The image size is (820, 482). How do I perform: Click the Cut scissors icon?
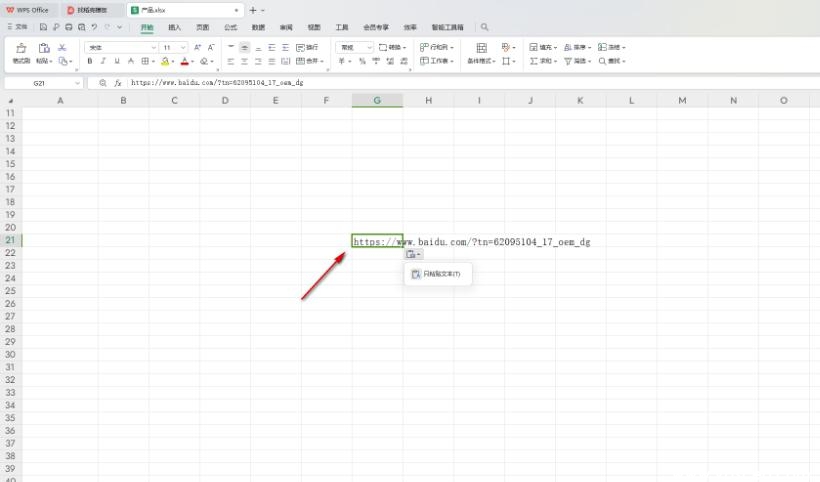point(62,48)
